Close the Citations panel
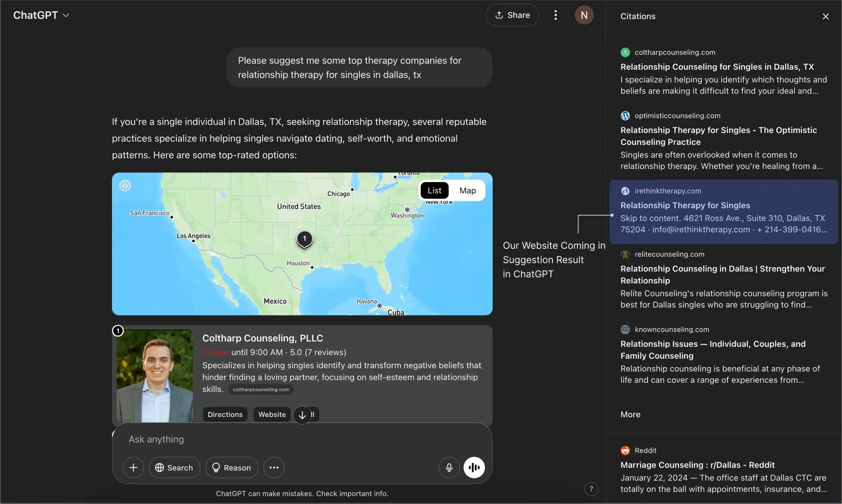 [x=825, y=16]
